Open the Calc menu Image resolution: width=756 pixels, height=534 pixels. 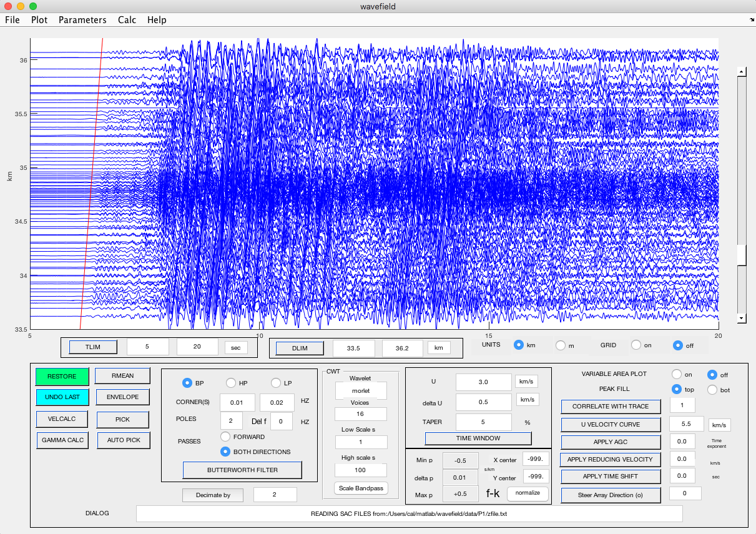pyautogui.click(x=127, y=20)
